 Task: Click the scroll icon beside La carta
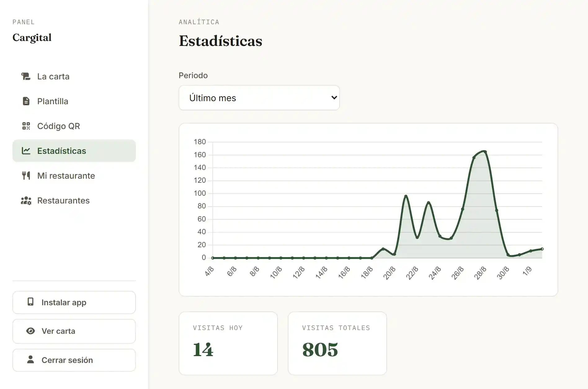(26, 76)
